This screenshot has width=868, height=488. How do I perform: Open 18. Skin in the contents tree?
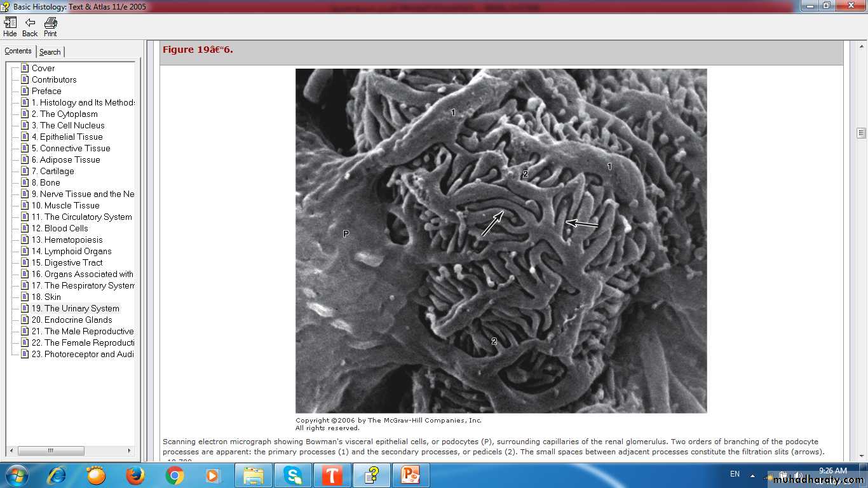click(52, 297)
